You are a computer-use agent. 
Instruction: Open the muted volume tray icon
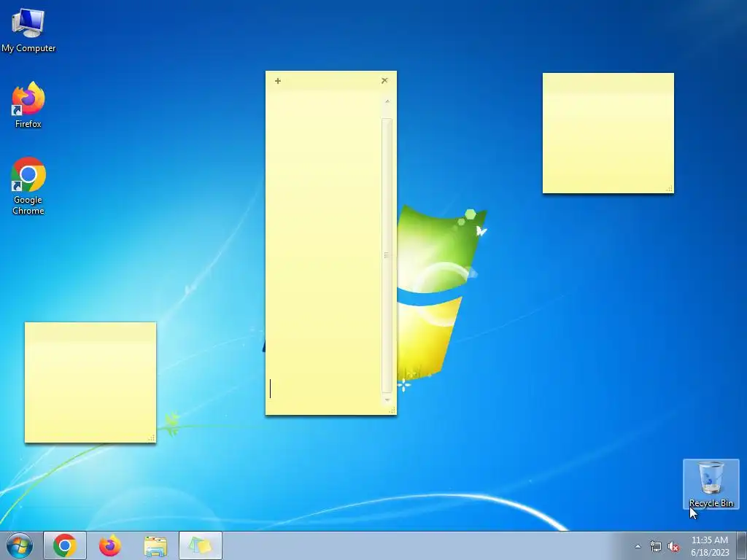(x=673, y=546)
